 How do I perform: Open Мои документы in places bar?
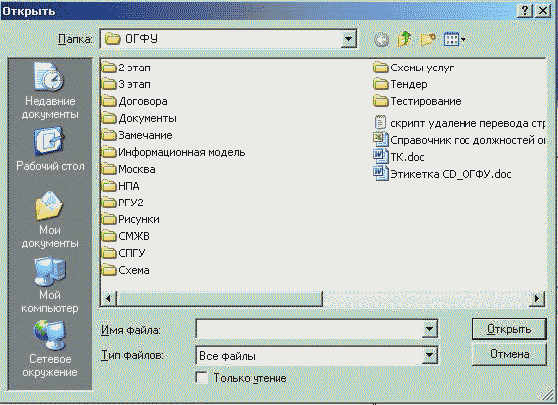pyautogui.click(x=50, y=220)
